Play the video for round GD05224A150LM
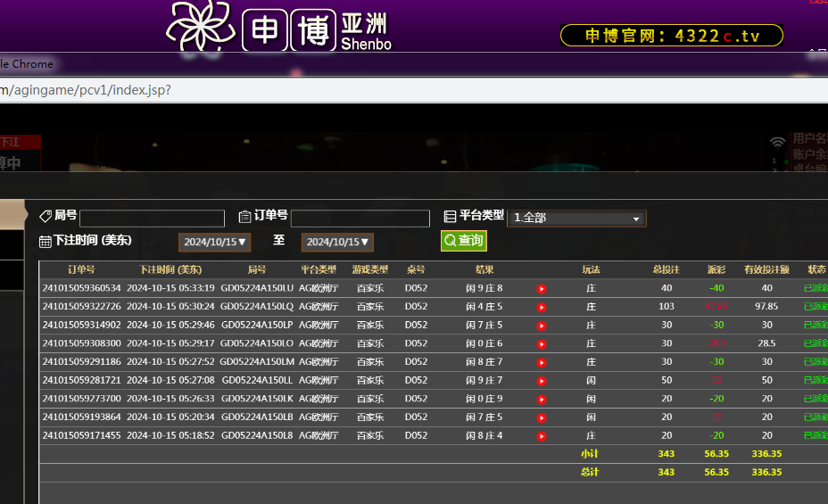The height and width of the screenshot is (504, 828). pyautogui.click(x=541, y=362)
